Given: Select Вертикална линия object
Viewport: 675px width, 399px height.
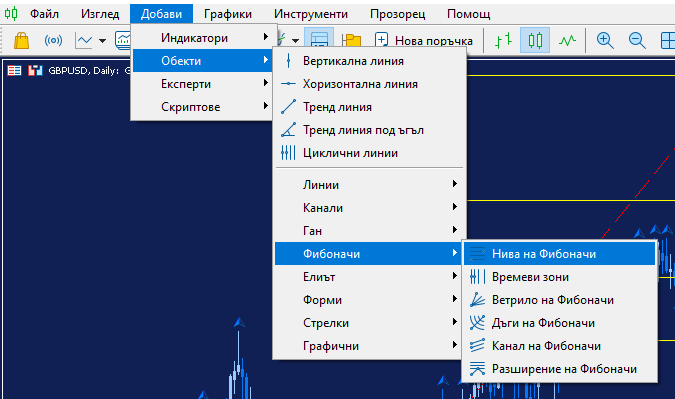Looking at the screenshot, I should (x=369, y=61).
